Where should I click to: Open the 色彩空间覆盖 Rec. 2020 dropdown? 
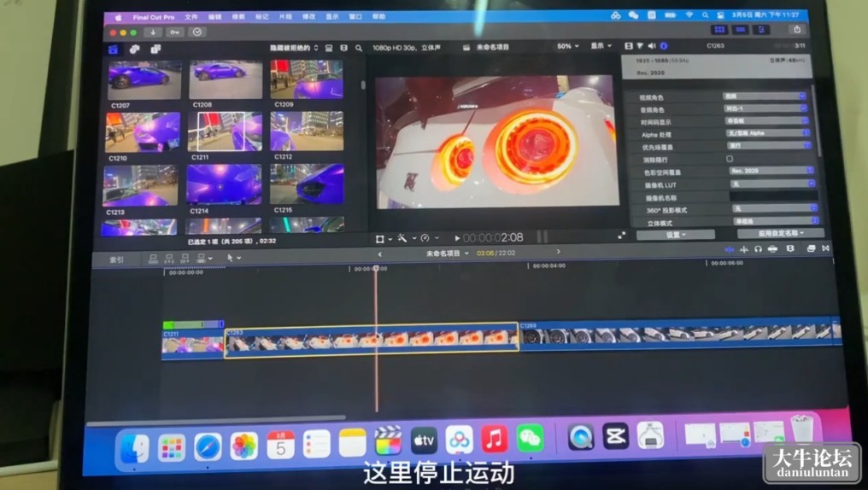click(x=771, y=171)
